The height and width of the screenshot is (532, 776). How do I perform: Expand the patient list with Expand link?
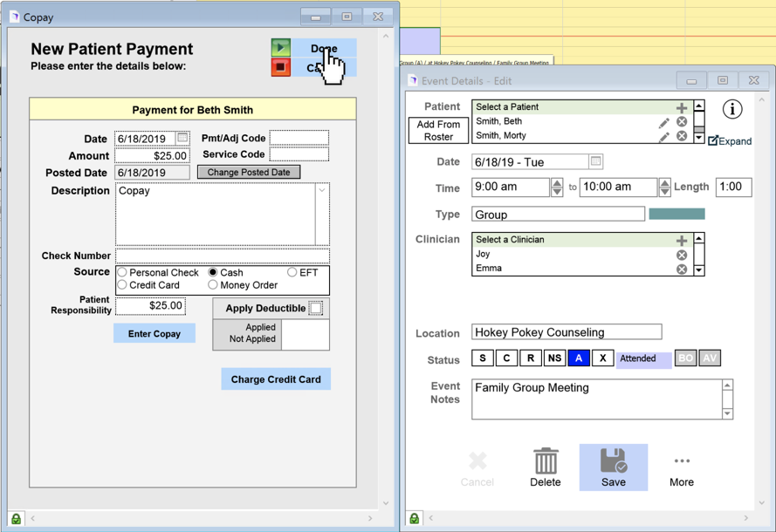click(x=730, y=140)
